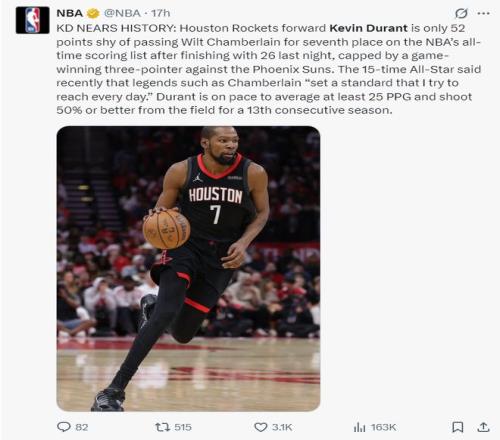Viewport: 500px width, 440px height.
Task: Open the post by clicking its text body
Action: pos(269,69)
